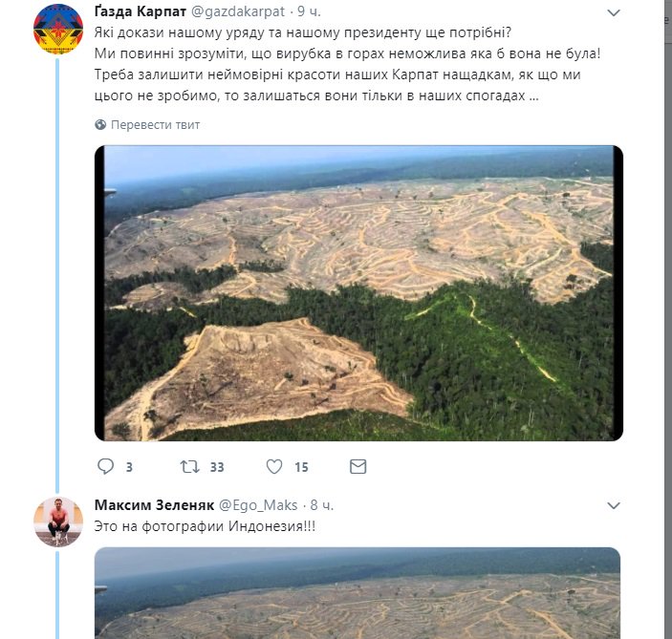
Task: Click the likes count 15
Action: (x=301, y=467)
